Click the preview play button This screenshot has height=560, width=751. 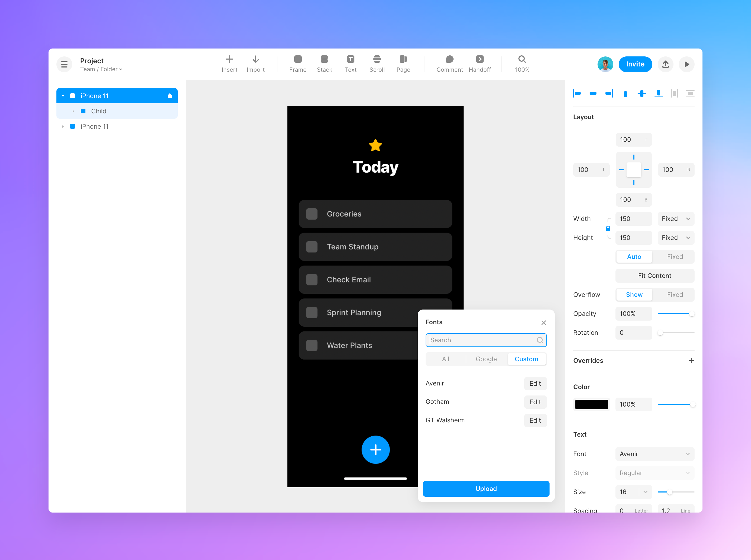[687, 64]
